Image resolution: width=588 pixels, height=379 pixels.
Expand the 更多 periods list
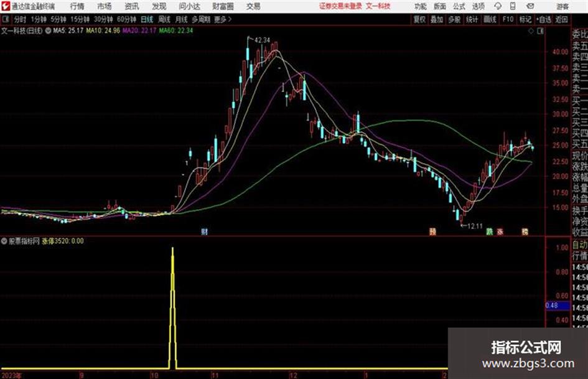click(x=223, y=19)
